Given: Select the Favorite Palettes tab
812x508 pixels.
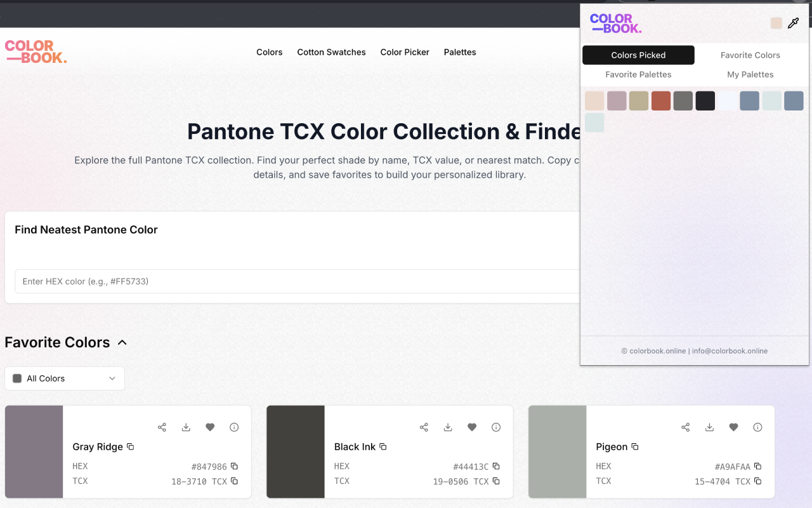Looking at the screenshot, I should [638, 74].
